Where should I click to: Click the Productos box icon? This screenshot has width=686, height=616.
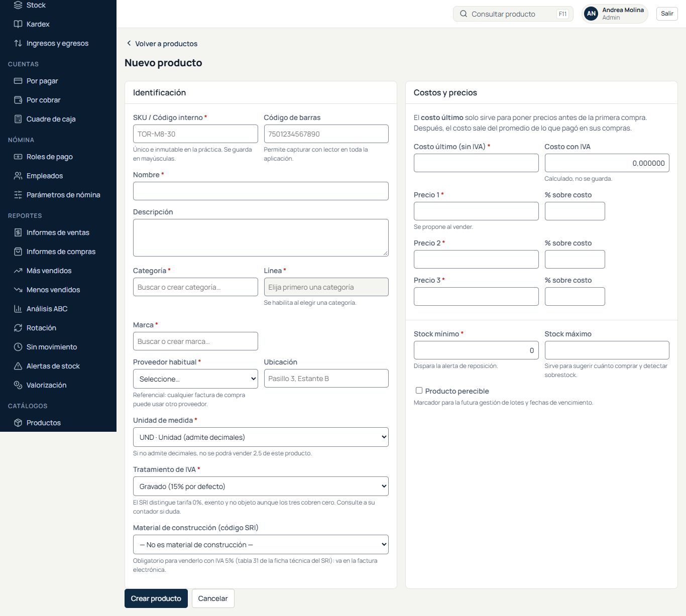point(18,423)
